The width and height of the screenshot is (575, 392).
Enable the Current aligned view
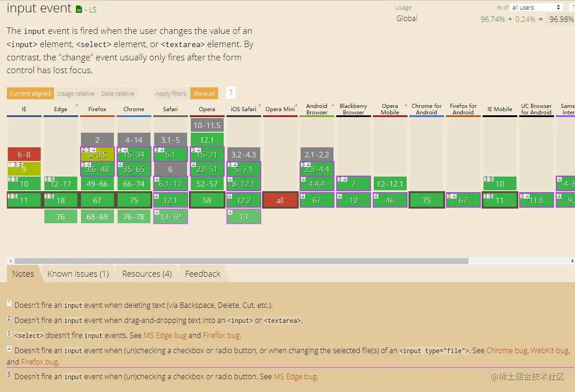[x=30, y=93]
